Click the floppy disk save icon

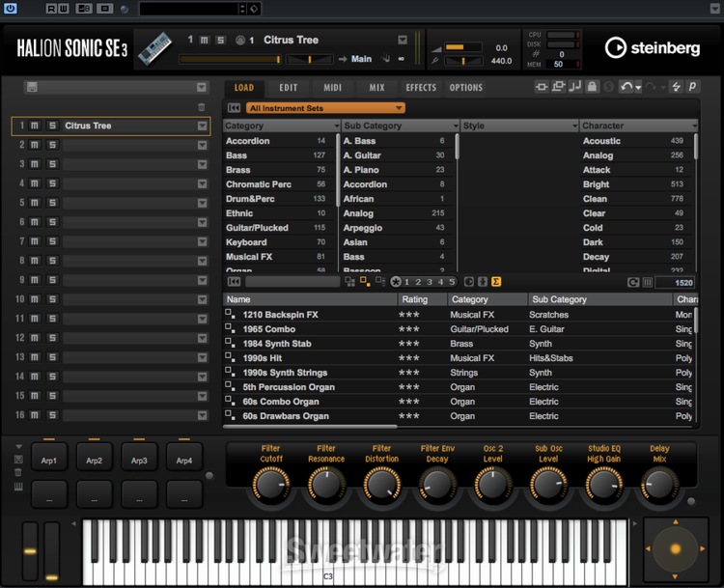(x=32, y=87)
